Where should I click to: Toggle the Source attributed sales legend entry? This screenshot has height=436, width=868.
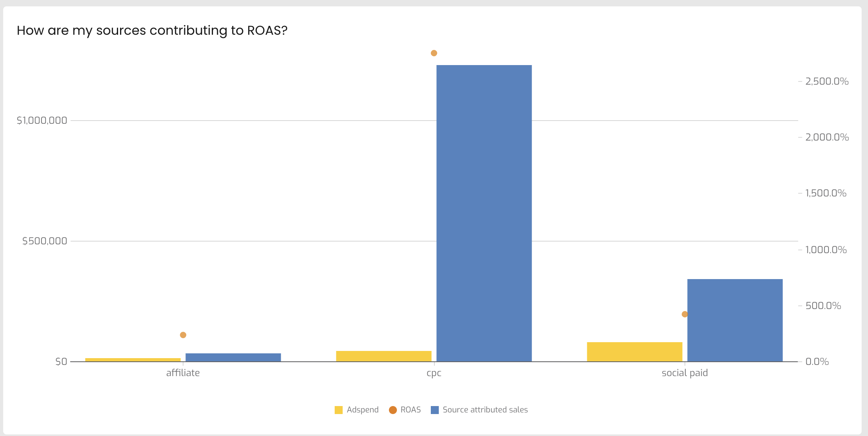click(479, 410)
